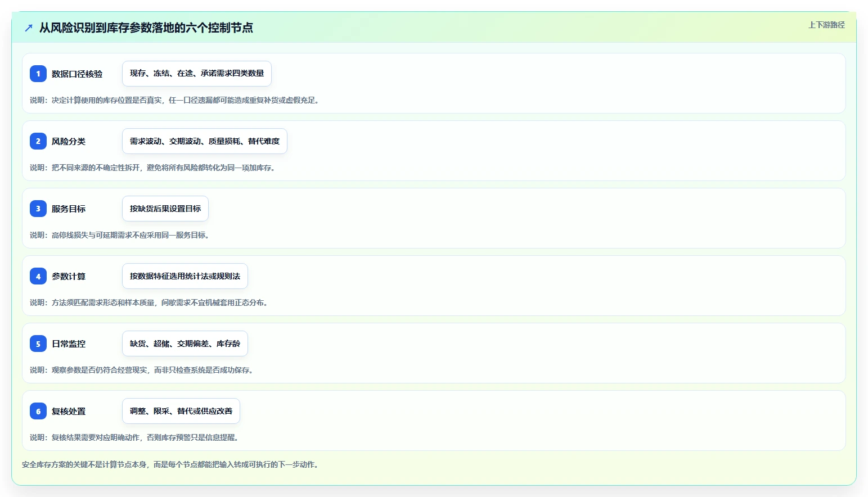Click step number 6 badge
This screenshot has height=497, width=868.
coord(38,411)
